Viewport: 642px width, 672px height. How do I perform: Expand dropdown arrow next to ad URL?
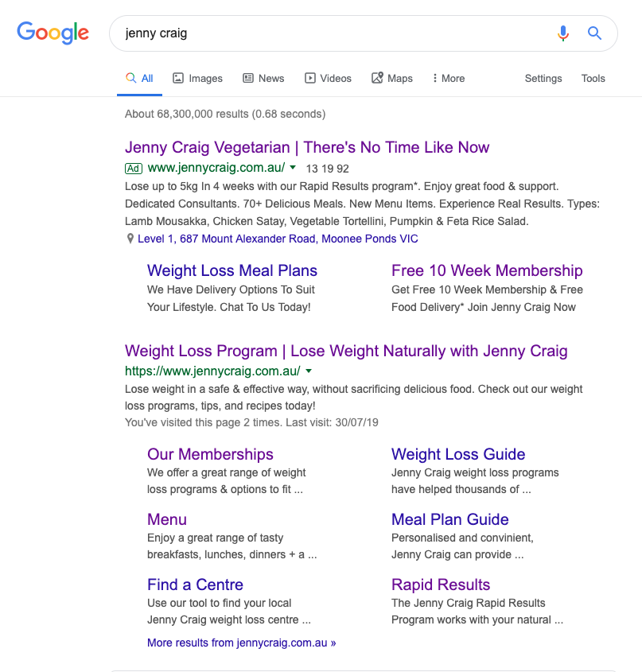point(293,168)
